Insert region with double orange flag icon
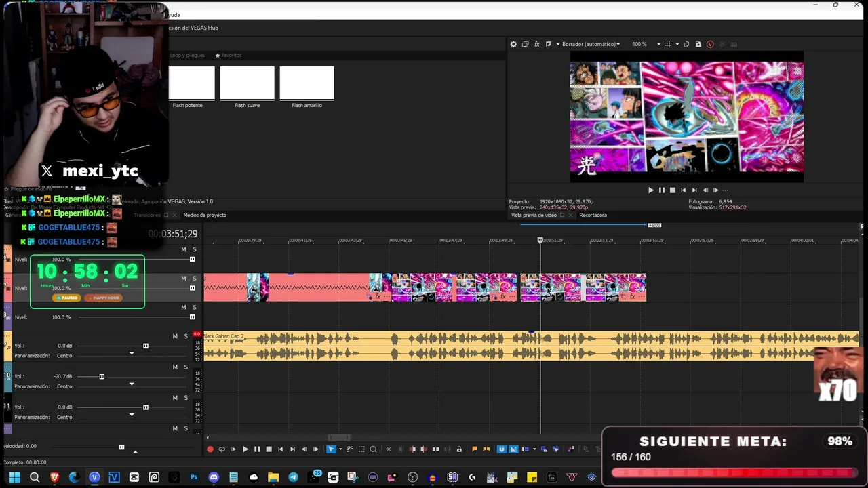This screenshot has width=868, height=488. pos(486,449)
